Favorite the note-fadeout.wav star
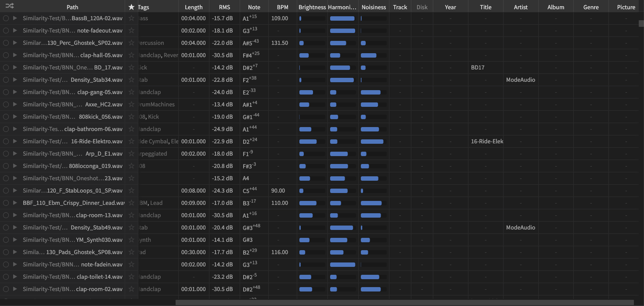 tap(131, 31)
